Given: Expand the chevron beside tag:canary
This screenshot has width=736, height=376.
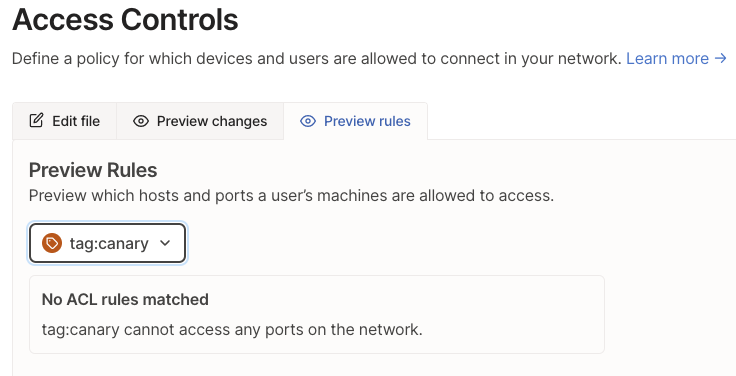Looking at the screenshot, I should 165,243.
